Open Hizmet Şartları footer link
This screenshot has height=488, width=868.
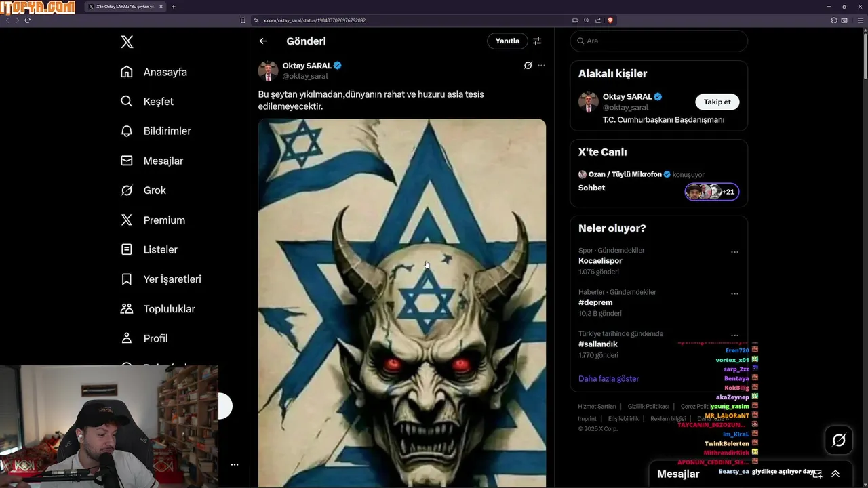pyautogui.click(x=597, y=407)
